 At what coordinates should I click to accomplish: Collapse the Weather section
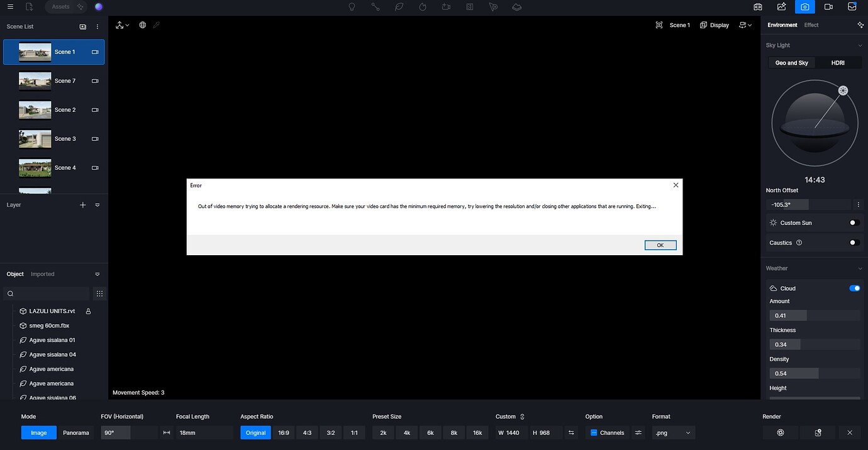pyautogui.click(x=860, y=268)
